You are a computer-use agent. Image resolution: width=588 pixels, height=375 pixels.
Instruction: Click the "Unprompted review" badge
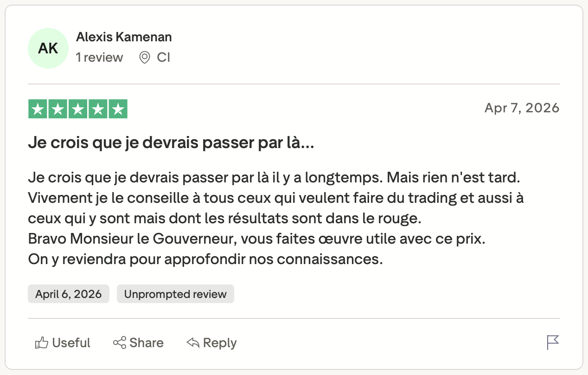(x=175, y=294)
